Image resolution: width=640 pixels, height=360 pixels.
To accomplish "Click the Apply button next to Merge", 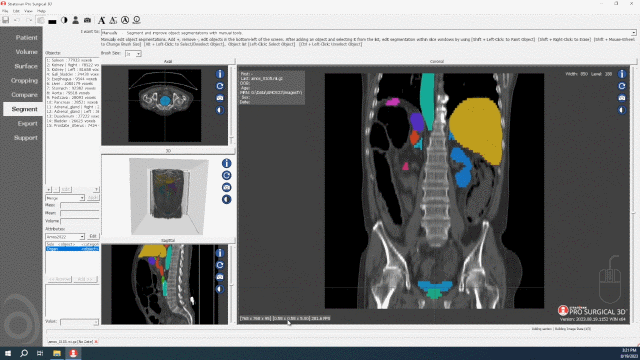I will (x=93, y=198).
